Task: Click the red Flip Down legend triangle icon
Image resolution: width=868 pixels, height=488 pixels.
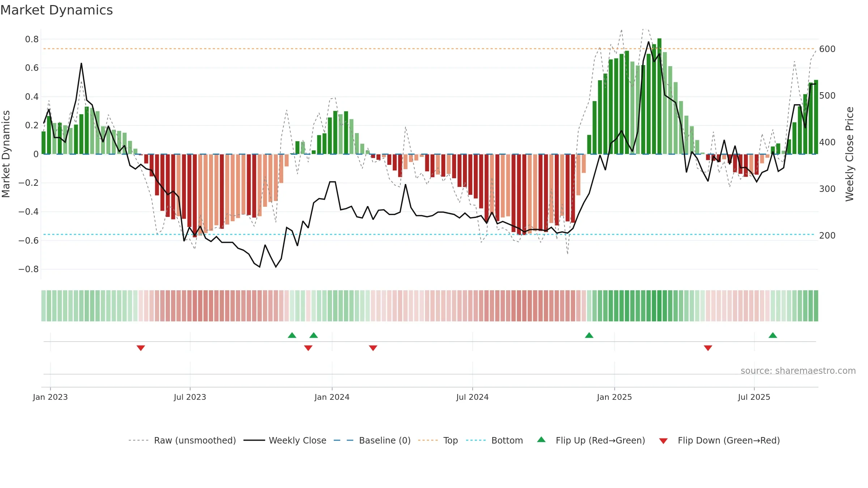Action: pyautogui.click(x=663, y=441)
